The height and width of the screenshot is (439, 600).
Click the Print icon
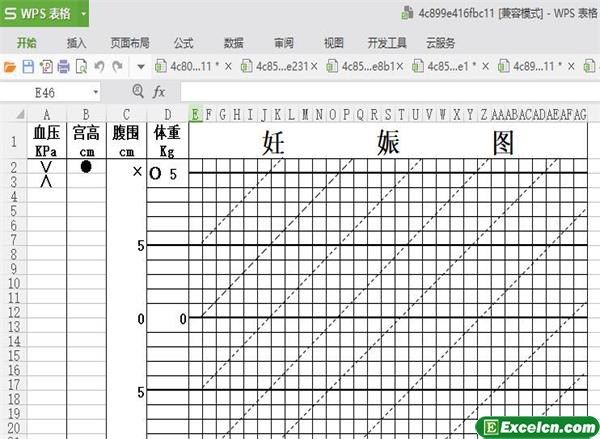tap(64, 67)
